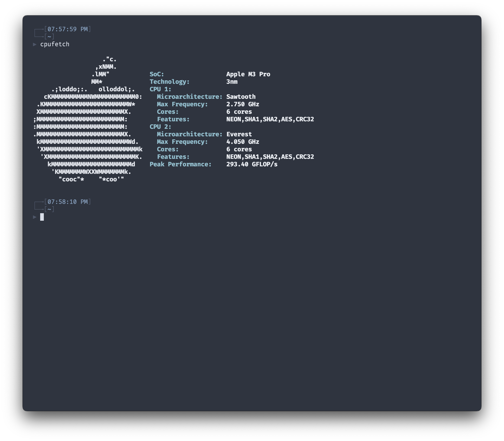Click the 2.750 GHz frequency value

[x=243, y=104]
